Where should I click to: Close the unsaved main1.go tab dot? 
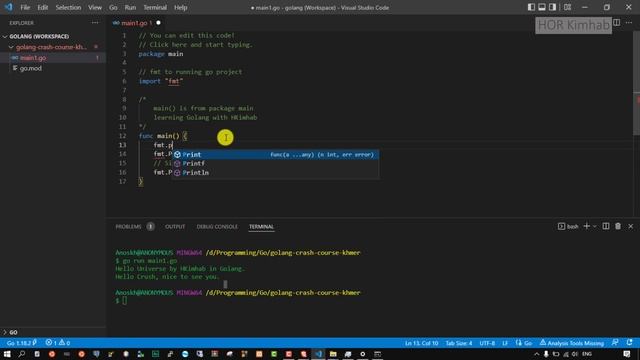pos(158,23)
